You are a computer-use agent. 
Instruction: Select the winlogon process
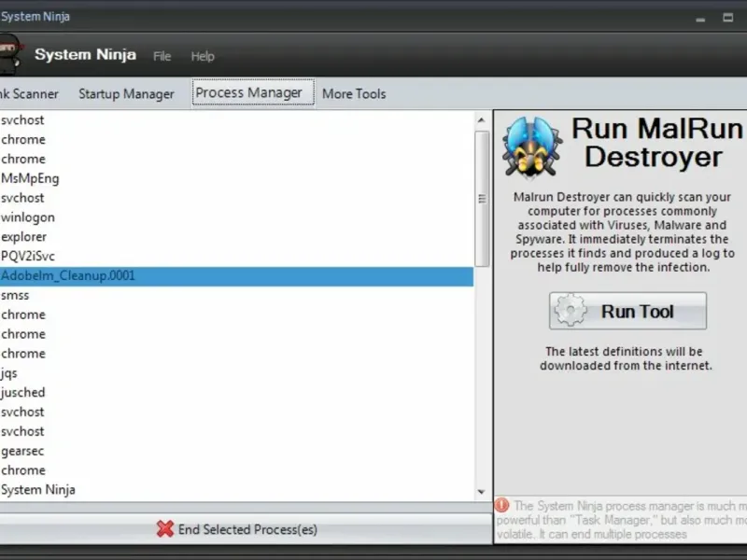click(236, 217)
